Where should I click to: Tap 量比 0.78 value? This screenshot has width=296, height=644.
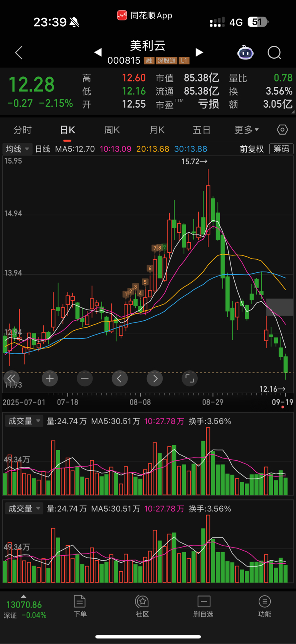point(283,78)
